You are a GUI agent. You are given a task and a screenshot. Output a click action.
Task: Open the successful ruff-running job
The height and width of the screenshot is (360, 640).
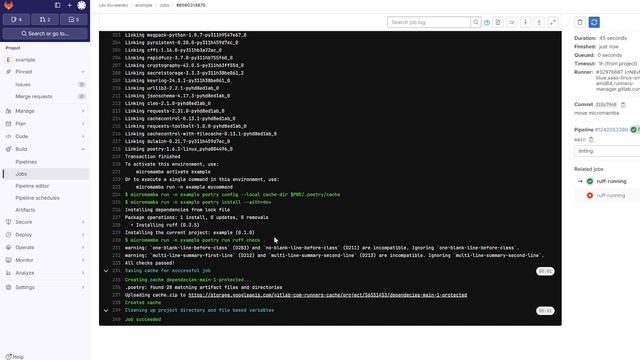tap(611, 181)
